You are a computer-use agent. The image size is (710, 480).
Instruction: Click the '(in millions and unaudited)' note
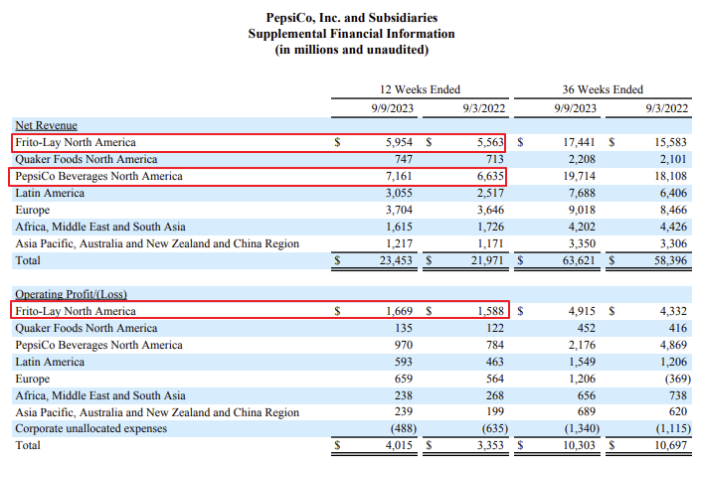[x=351, y=49]
